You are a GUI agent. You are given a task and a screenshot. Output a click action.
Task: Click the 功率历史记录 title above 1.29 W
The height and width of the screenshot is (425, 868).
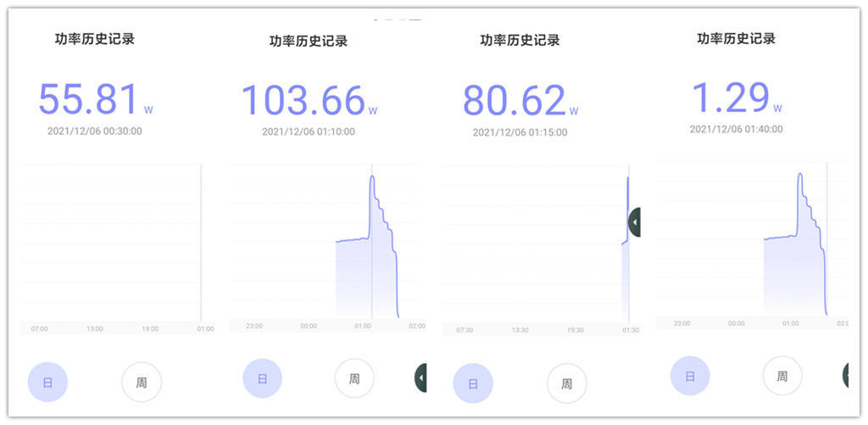[736, 38]
